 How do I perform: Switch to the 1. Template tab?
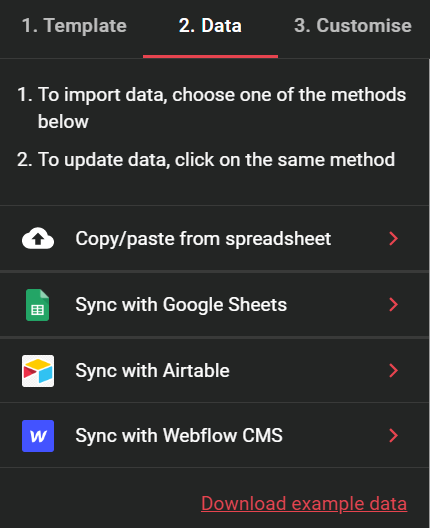[74, 26]
